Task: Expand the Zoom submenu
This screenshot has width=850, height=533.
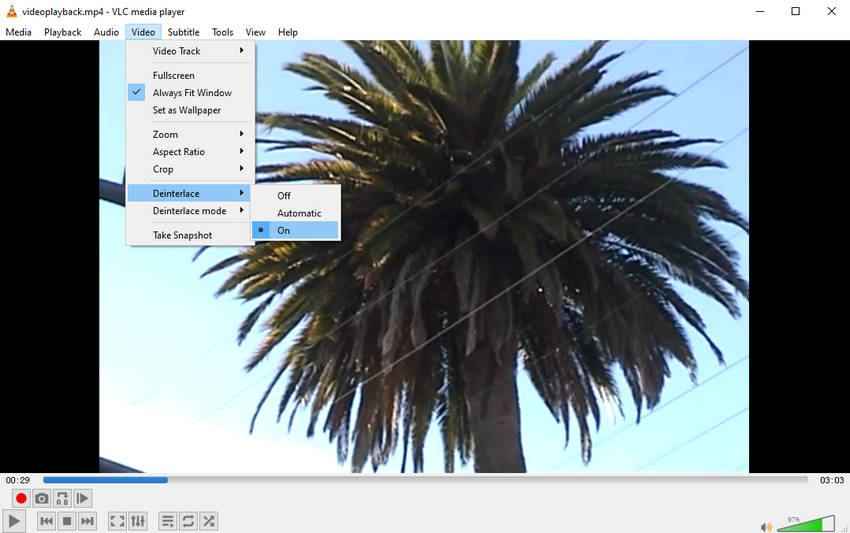Action: [x=190, y=134]
